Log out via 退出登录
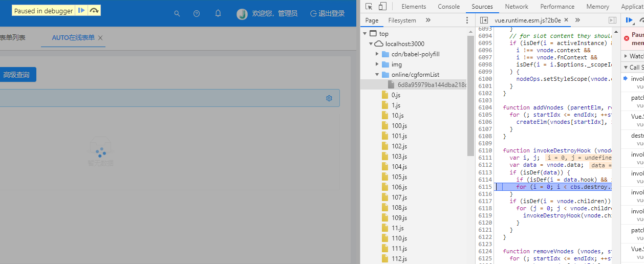This screenshot has height=264, width=644. point(328,14)
